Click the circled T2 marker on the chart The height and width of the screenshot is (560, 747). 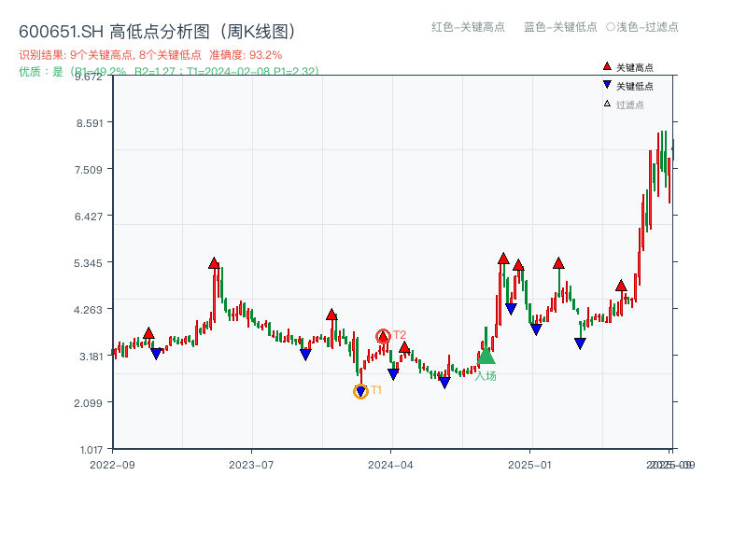click(x=383, y=334)
